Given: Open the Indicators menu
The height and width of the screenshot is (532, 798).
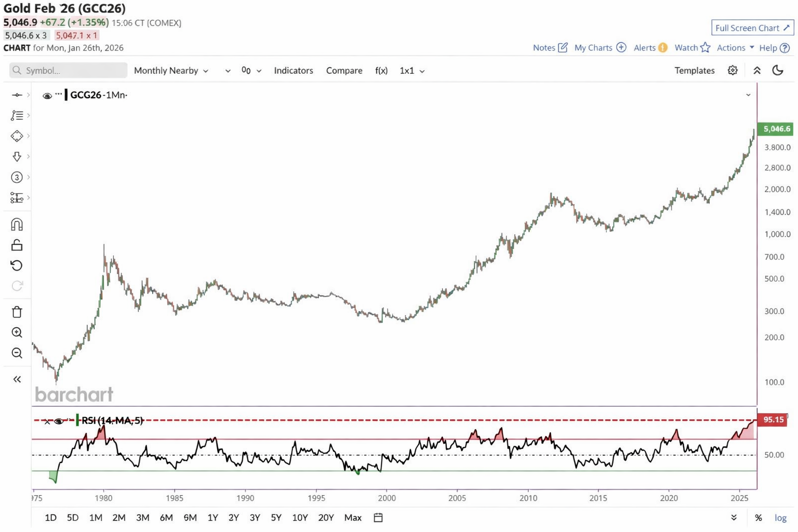Looking at the screenshot, I should [294, 71].
